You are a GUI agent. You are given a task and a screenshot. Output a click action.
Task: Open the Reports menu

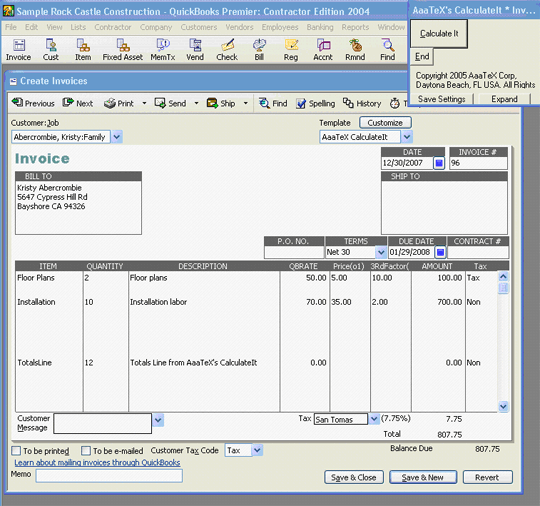pyautogui.click(x=355, y=27)
